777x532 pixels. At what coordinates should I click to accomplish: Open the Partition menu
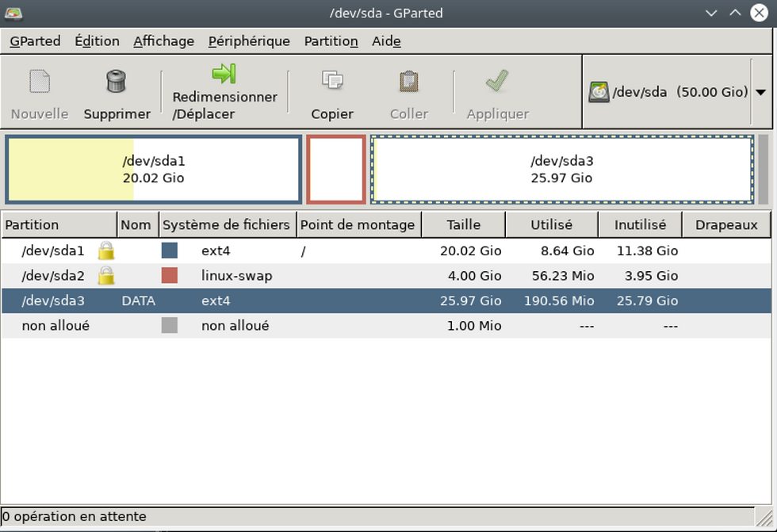[331, 41]
